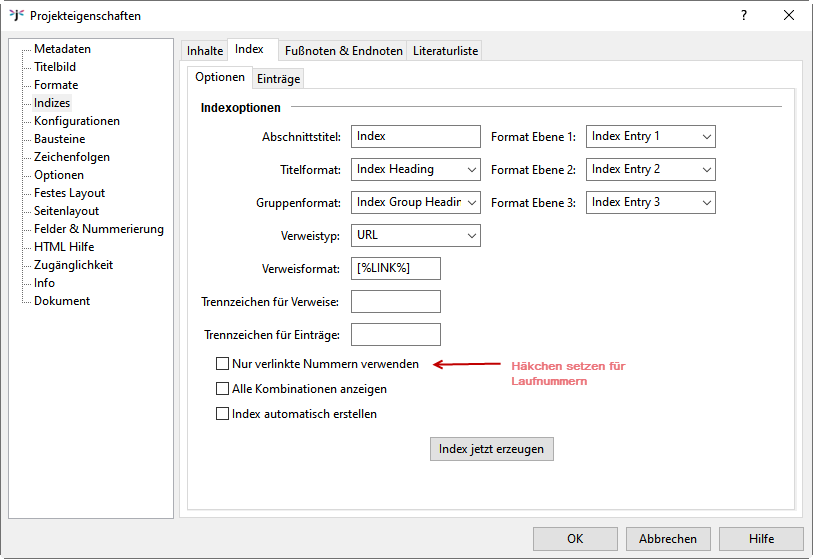Switch to the Inhalte tab
Screen dimensions: 813x559
point(205,51)
